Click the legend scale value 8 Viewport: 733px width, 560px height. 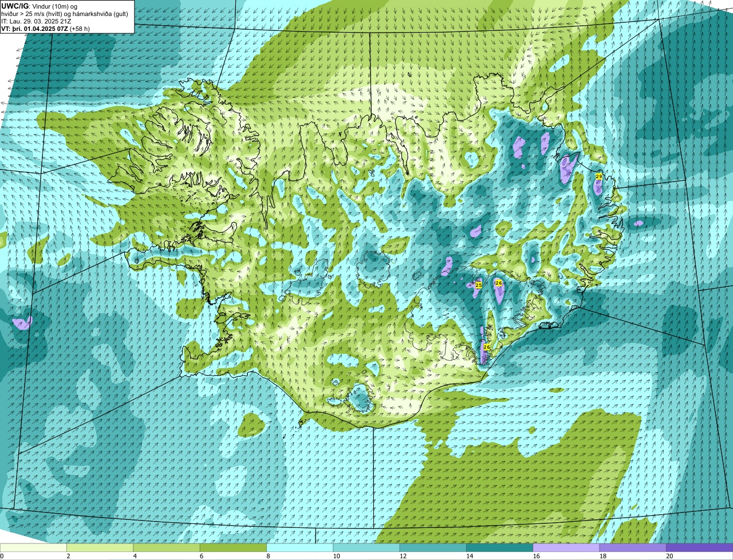[267, 556]
